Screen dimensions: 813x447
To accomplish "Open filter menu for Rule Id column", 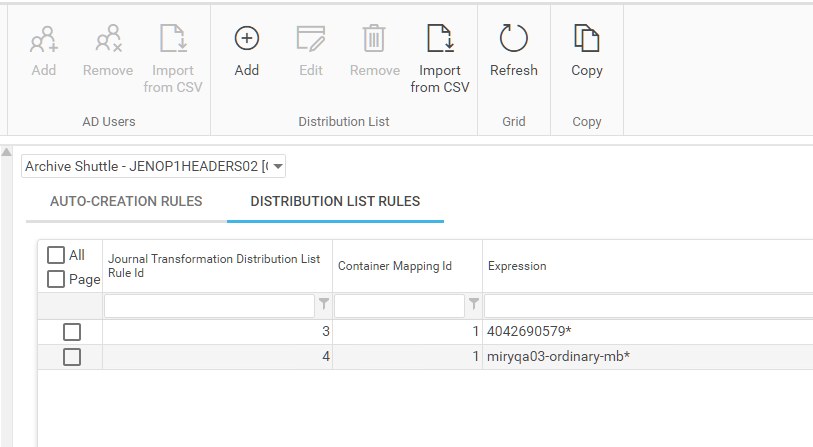I will [x=323, y=304].
